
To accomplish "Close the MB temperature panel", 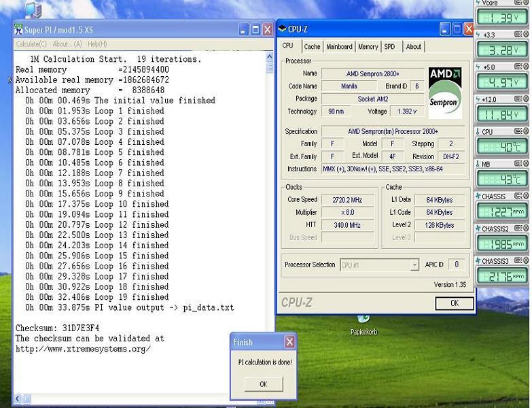I will tap(526, 164).
